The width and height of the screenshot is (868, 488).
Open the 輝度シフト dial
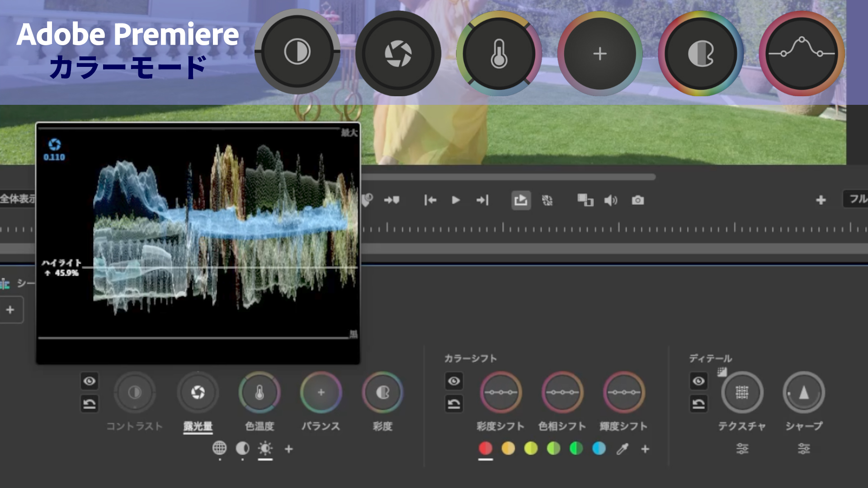[624, 392]
